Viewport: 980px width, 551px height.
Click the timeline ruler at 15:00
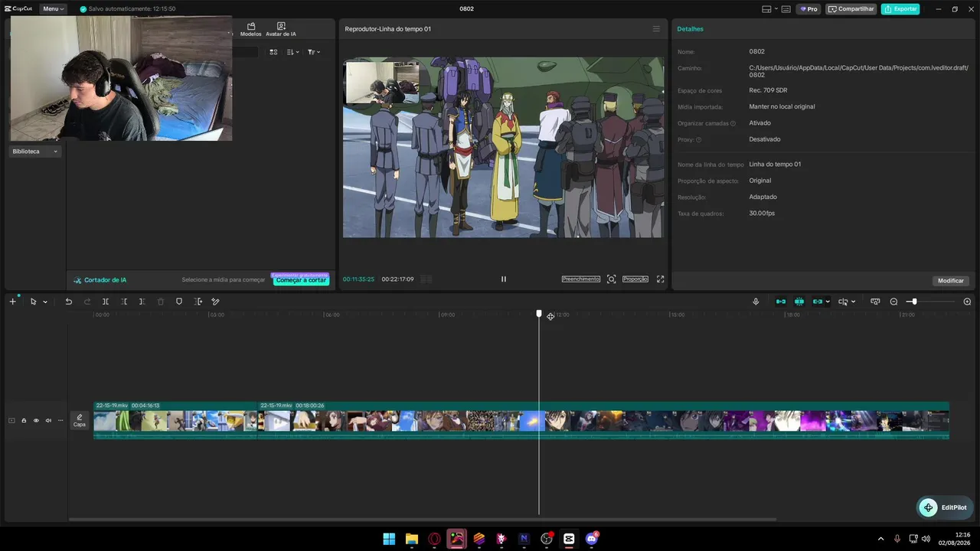[678, 315]
